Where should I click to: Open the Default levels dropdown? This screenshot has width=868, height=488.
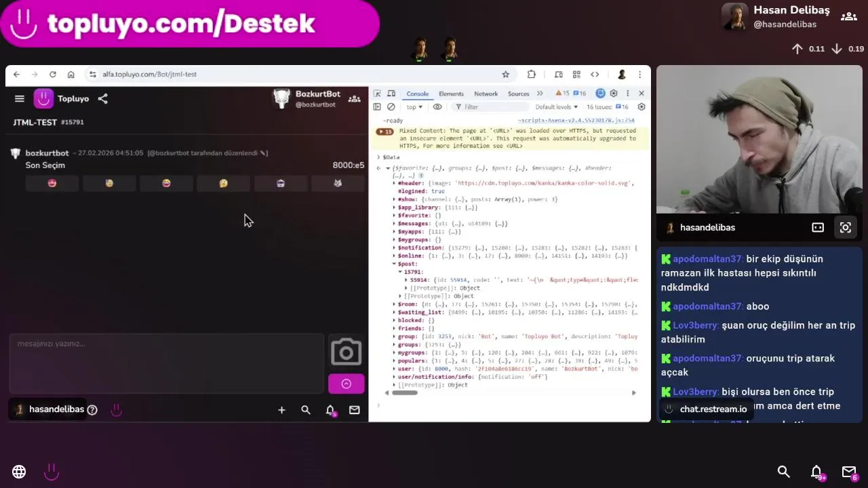coord(556,107)
